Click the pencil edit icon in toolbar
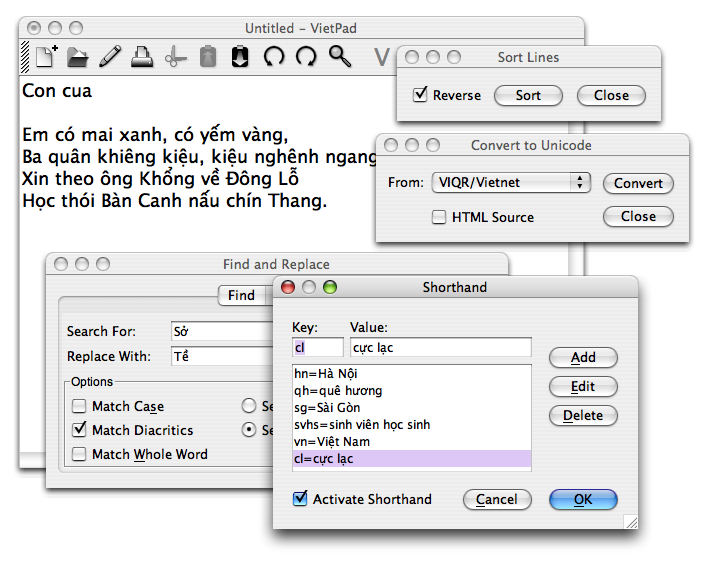This screenshot has width=706, height=566. (x=110, y=57)
